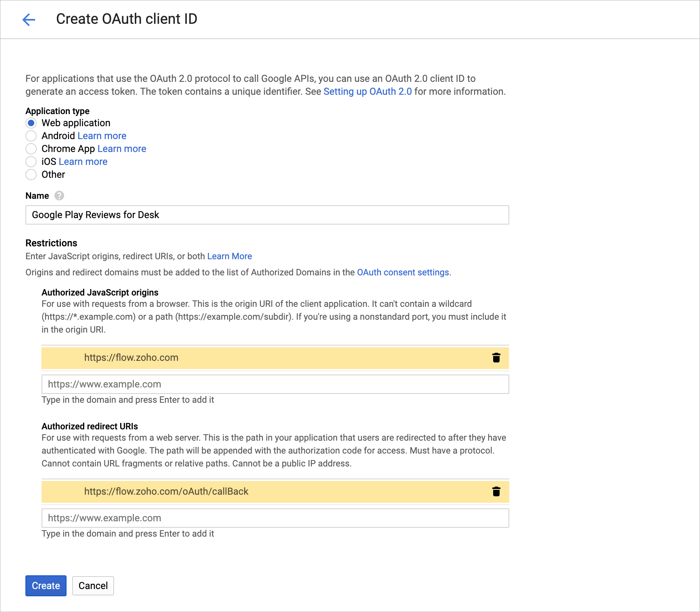This screenshot has width=700, height=612.
Task: Open iOS Learn more link
Action: pos(83,162)
